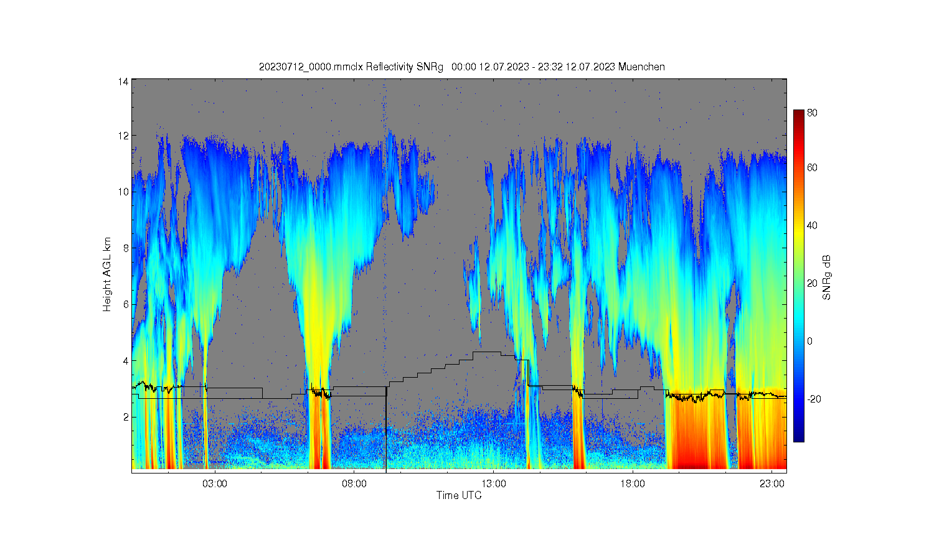
Task: Click the height axis label '14'
Action: coord(123,82)
